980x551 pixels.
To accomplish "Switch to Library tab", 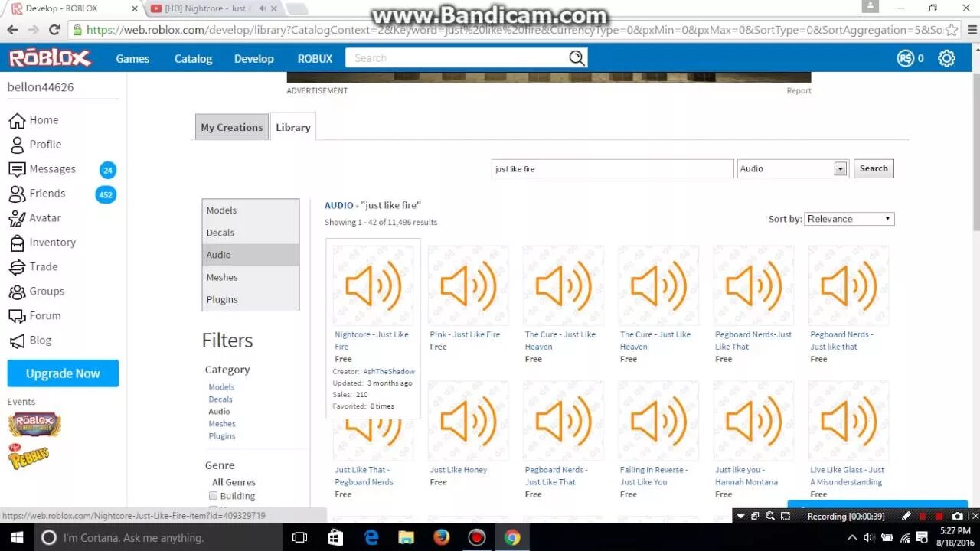I will tap(293, 127).
